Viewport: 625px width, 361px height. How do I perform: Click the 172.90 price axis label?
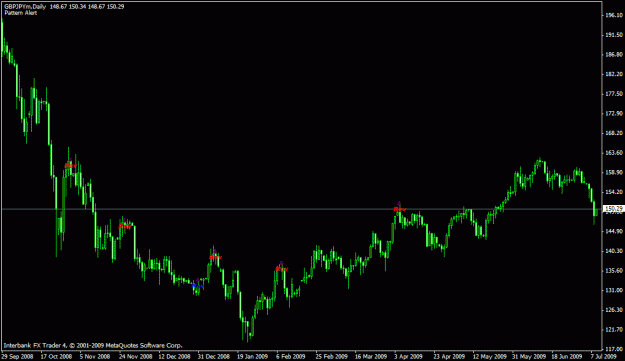point(614,114)
